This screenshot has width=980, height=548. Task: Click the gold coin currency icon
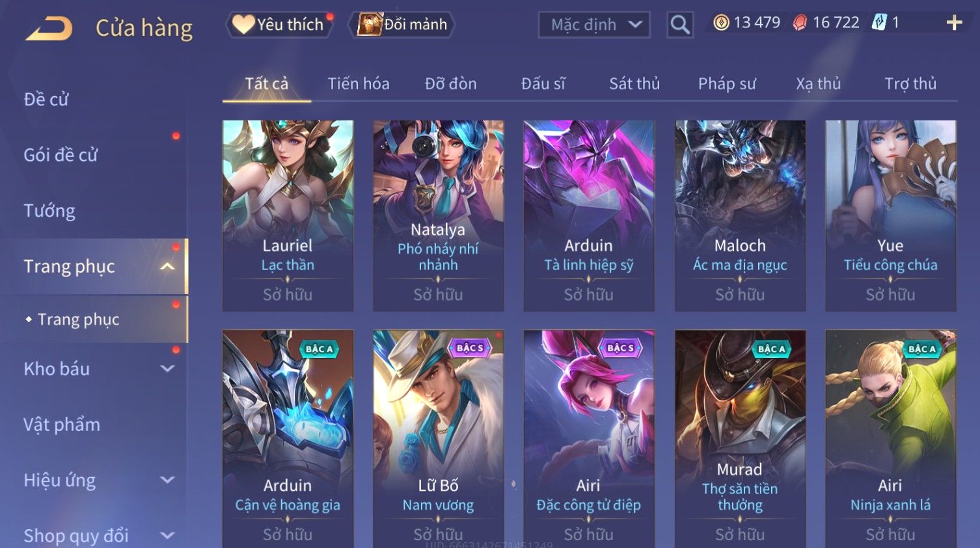(x=721, y=23)
